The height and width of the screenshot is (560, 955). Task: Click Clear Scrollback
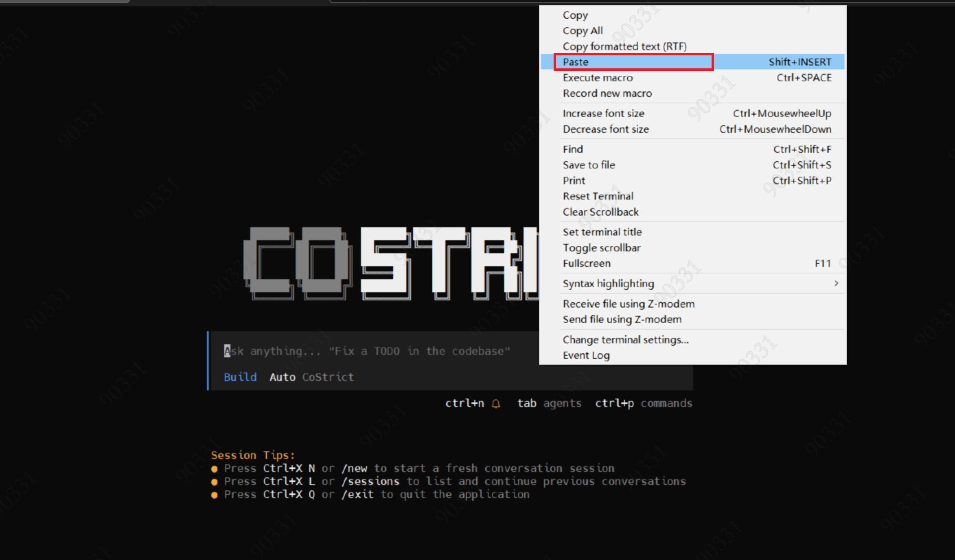600,212
